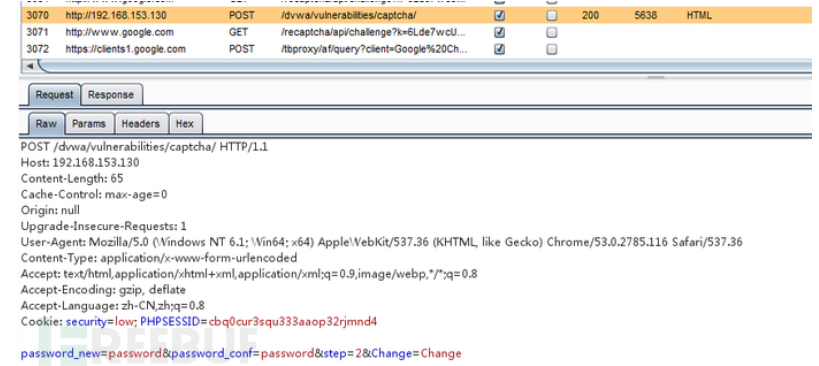
Task: Switch to the Request tab
Action: (54, 95)
